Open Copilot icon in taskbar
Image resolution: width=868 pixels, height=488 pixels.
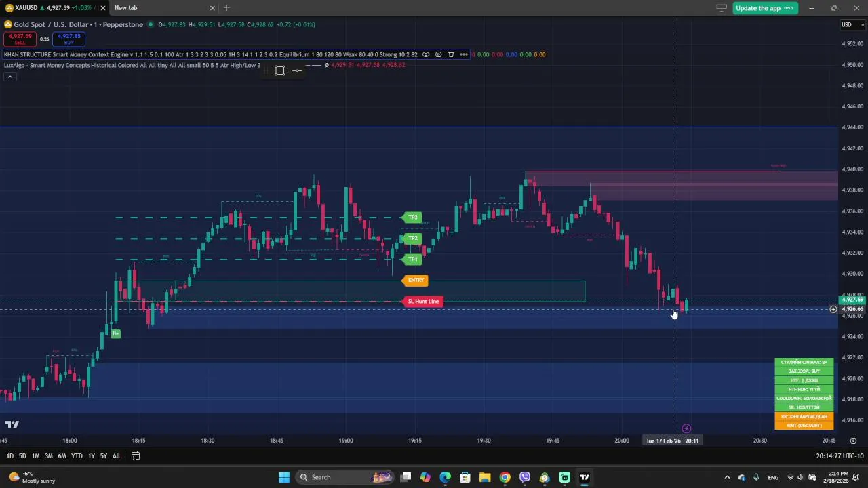click(x=425, y=477)
